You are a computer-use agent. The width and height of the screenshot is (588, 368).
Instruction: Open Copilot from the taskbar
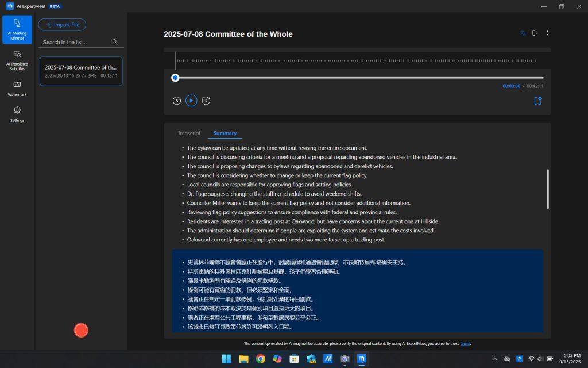coord(277,359)
